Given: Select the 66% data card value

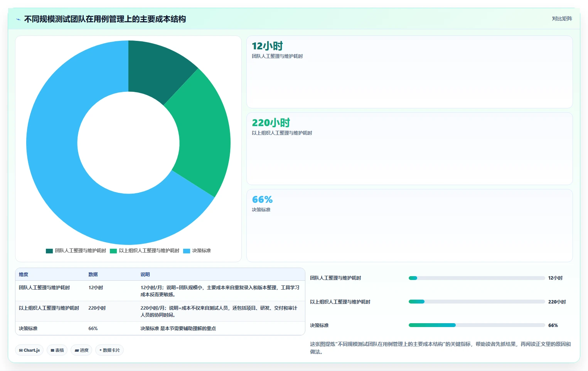Looking at the screenshot, I should click(x=262, y=199).
